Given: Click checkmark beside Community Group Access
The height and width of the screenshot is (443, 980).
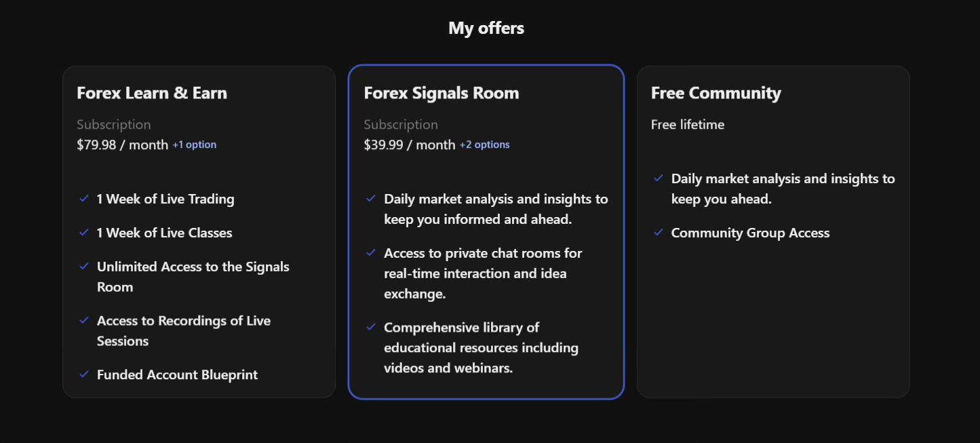Looking at the screenshot, I should coord(658,233).
